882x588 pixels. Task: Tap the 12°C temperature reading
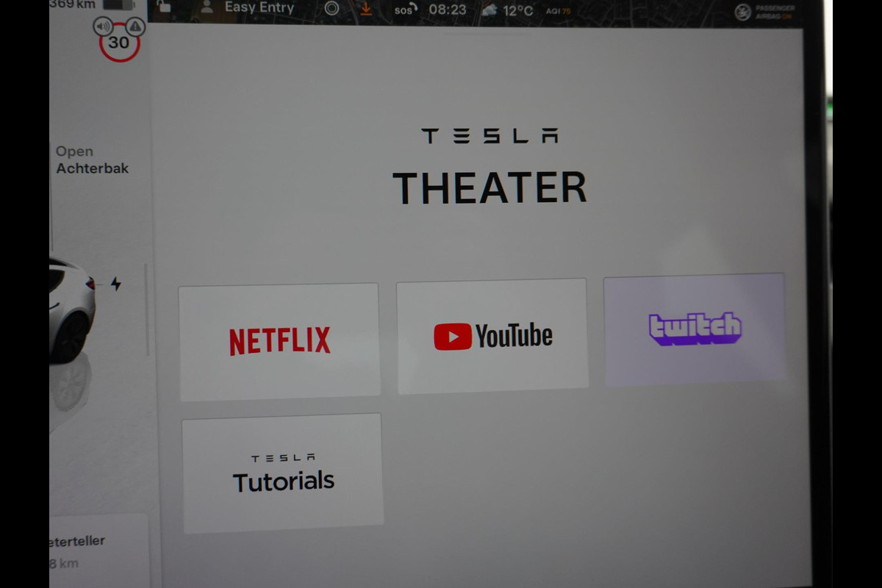click(518, 10)
